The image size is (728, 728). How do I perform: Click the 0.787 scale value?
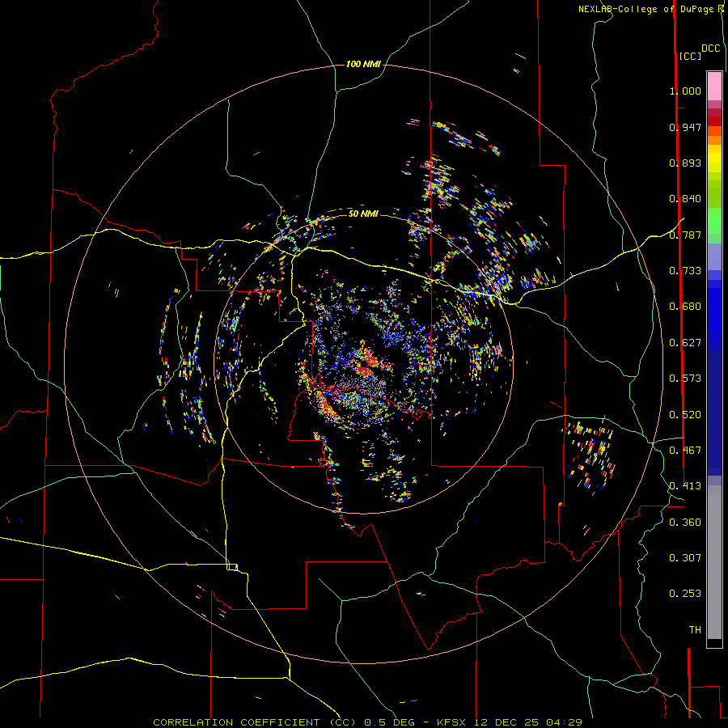click(685, 235)
